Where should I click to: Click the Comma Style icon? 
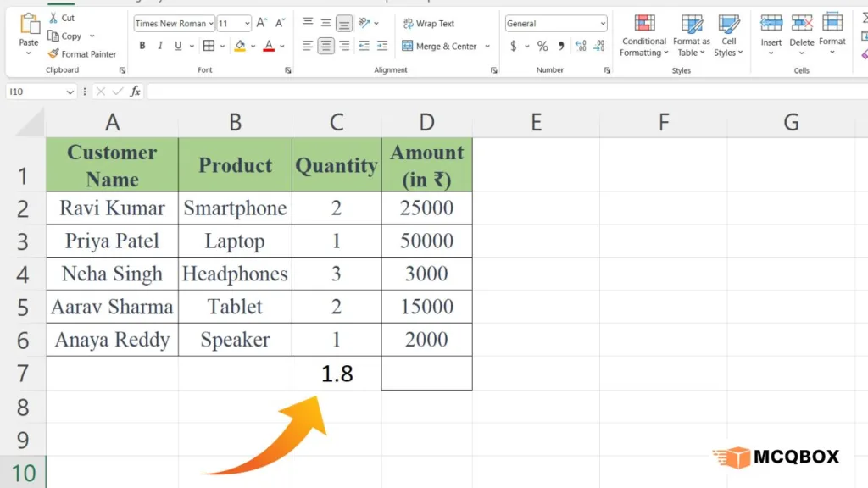pos(561,47)
